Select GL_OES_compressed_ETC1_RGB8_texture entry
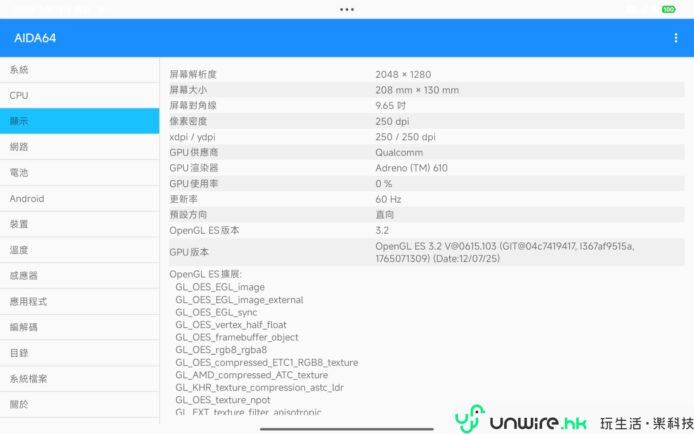The width and height of the screenshot is (694, 434). (267, 362)
